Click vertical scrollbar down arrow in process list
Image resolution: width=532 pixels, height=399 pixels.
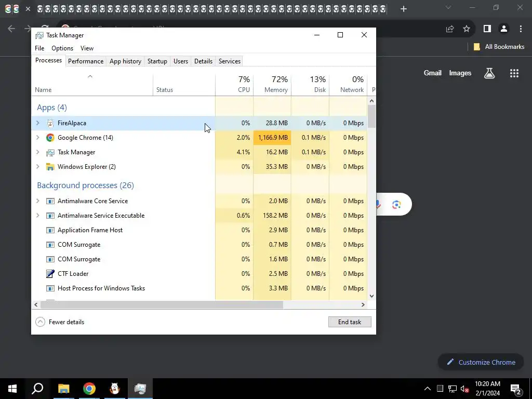[x=371, y=296]
